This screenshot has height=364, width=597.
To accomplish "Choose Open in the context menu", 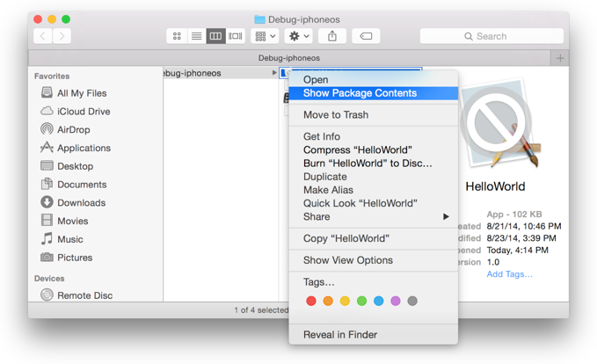I will 373,80.
